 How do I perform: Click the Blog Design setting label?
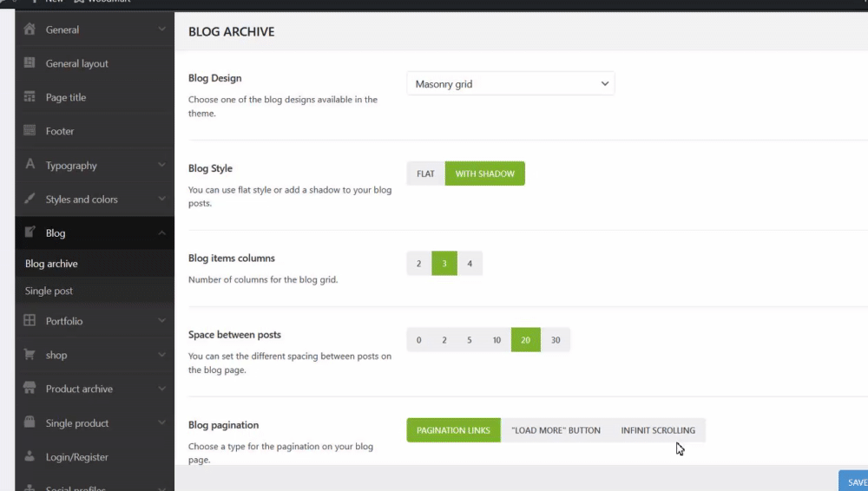[214, 78]
